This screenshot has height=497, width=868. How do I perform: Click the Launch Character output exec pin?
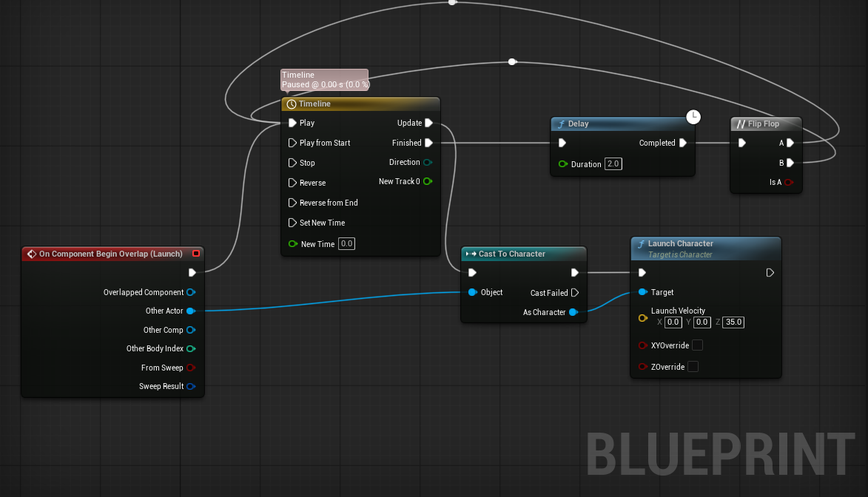click(x=770, y=272)
